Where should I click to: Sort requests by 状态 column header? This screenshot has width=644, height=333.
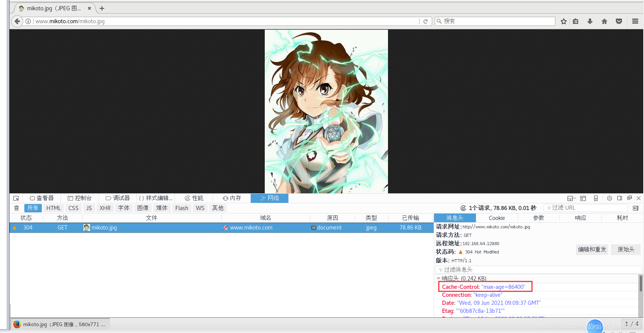point(26,218)
